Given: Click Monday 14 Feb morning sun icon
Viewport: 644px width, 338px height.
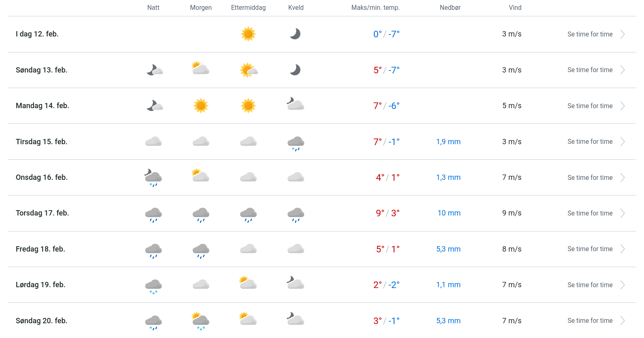Looking at the screenshot, I should (x=201, y=106).
